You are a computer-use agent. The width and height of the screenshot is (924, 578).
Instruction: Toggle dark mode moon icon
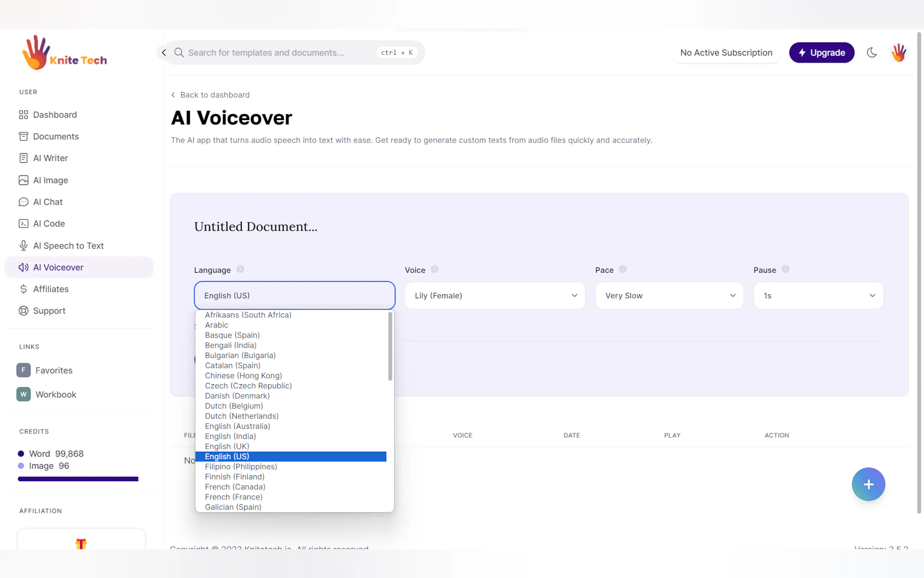pyautogui.click(x=871, y=52)
